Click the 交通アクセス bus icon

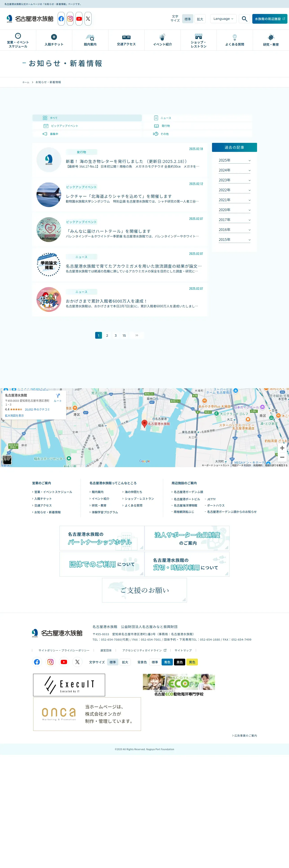click(x=126, y=37)
